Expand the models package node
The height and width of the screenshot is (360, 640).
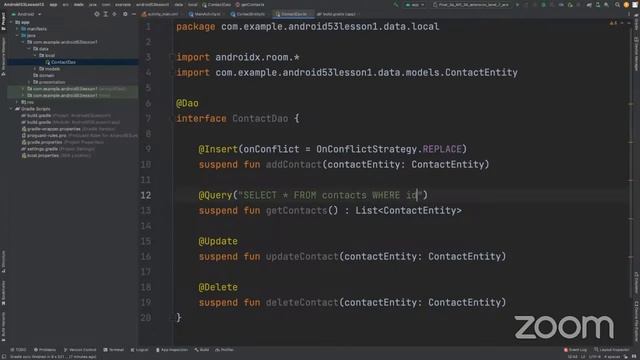[x=35, y=69]
